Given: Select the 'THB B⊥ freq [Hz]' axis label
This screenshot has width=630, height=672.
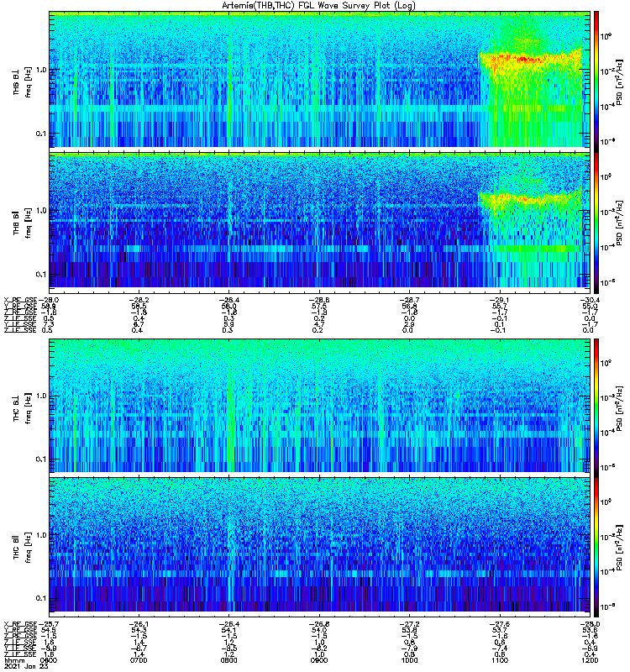Looking at the screenshot, I should [x=23, y=82].
